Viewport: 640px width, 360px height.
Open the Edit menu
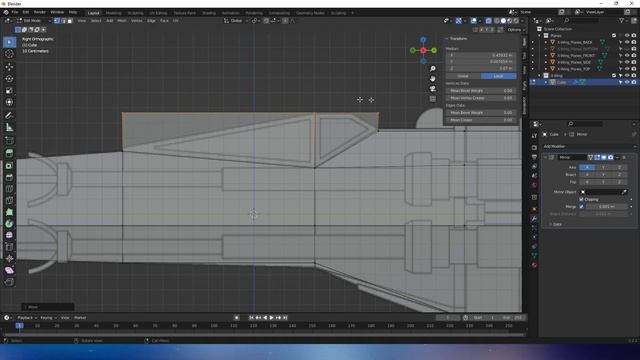[x=26, y=12]
